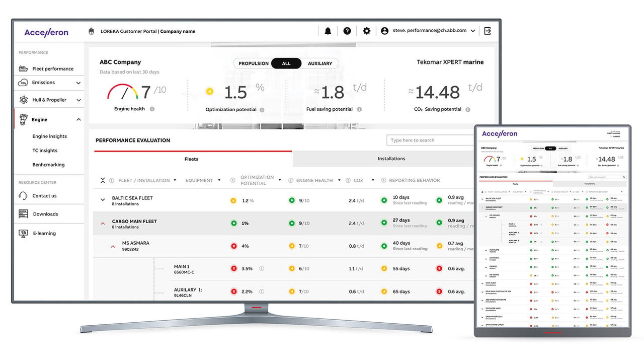Click the Engine sidebar icon
The width and height of the screenshot is (644, 362).
(23, 119)
